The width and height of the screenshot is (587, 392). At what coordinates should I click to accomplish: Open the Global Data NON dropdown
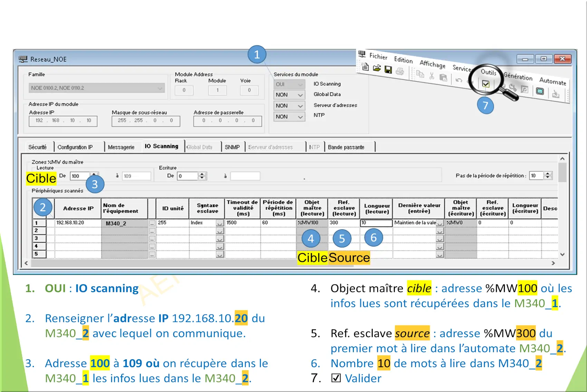coord(289,95)
